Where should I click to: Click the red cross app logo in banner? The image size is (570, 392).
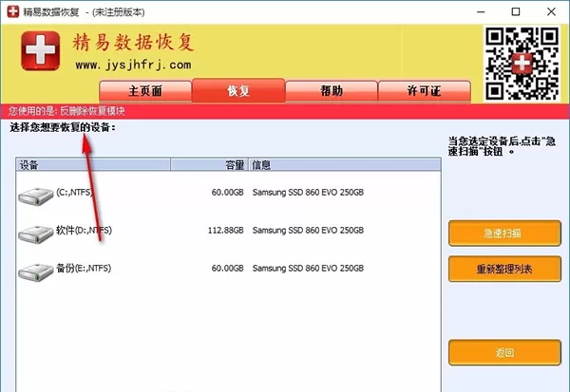(x=40, y=50)
